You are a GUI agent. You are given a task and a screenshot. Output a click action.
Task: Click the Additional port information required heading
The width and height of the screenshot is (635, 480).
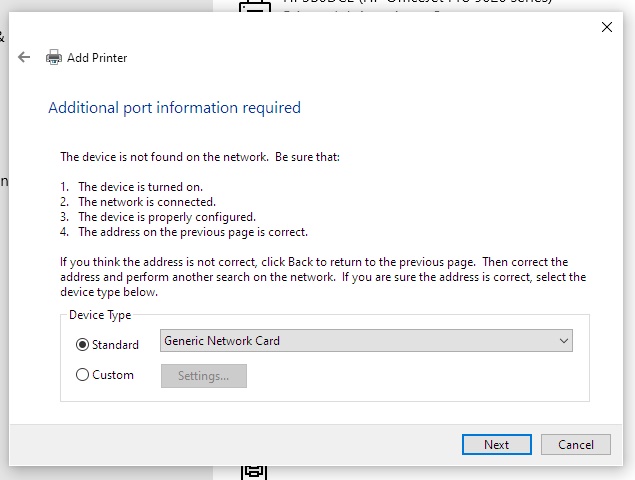(174, 108)
